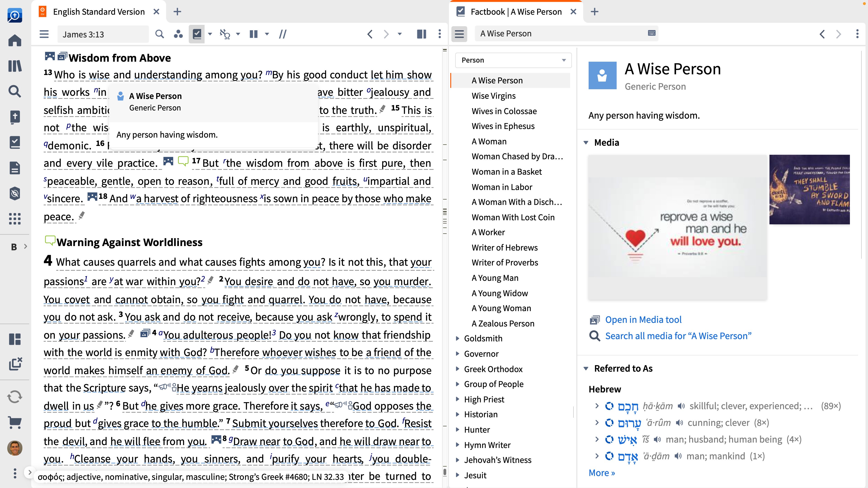Click the ESV inline search magnifier

click(160, 34)
